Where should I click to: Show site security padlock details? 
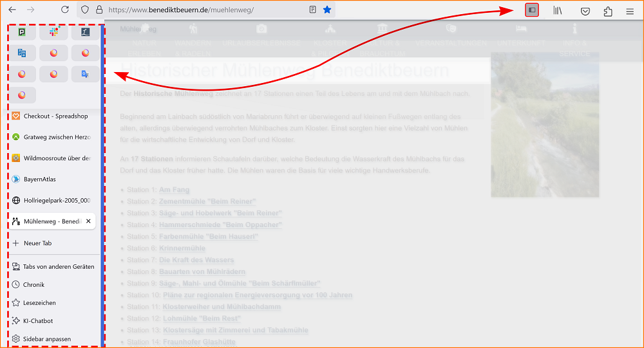pos(99,10)
